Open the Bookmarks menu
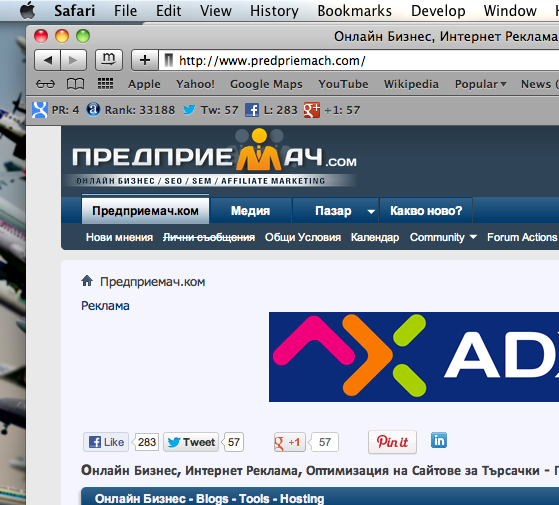This screenshot has height=505, width=559. [x=355, y=11]
